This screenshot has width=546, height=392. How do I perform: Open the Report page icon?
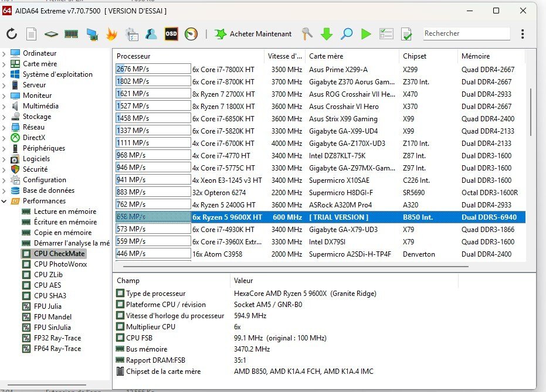point(31,34)
